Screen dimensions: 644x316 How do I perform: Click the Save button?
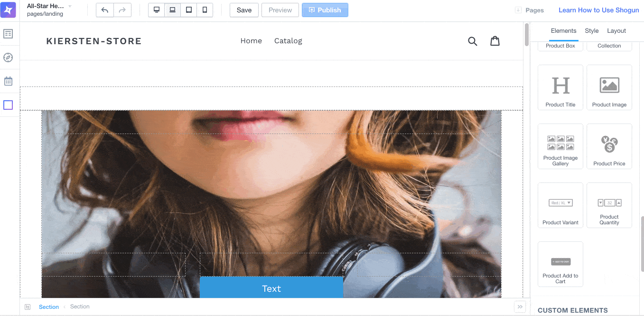pyautogui.click(x=244, y=10)
